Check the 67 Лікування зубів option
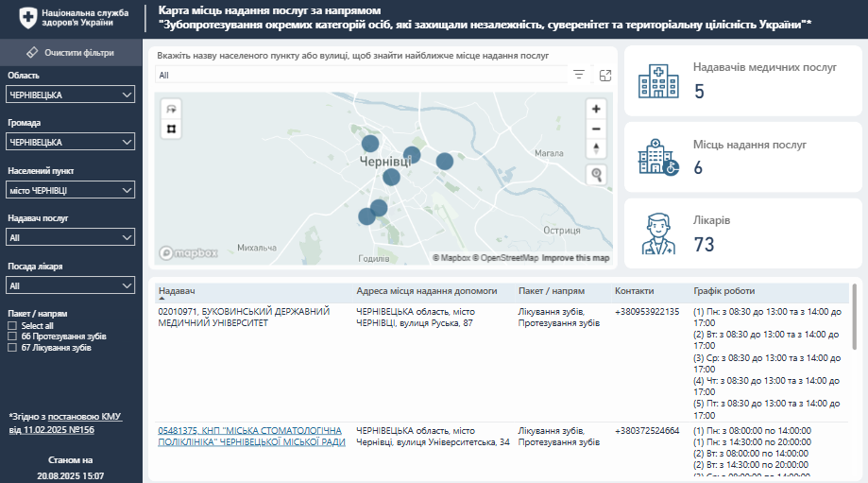This screenshot has height=483, width=868. tap(12, 347)
